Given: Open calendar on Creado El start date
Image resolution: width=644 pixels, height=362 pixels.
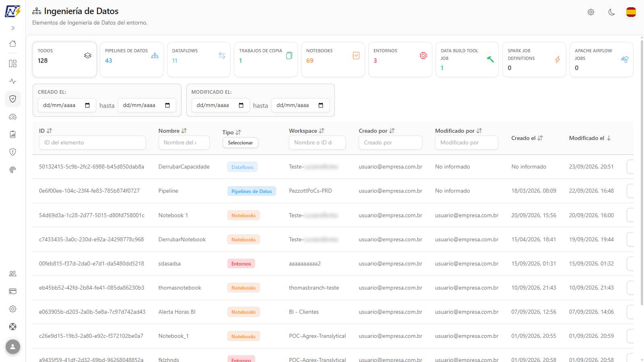Looking at the screenshot, I should tap(87, 105).
